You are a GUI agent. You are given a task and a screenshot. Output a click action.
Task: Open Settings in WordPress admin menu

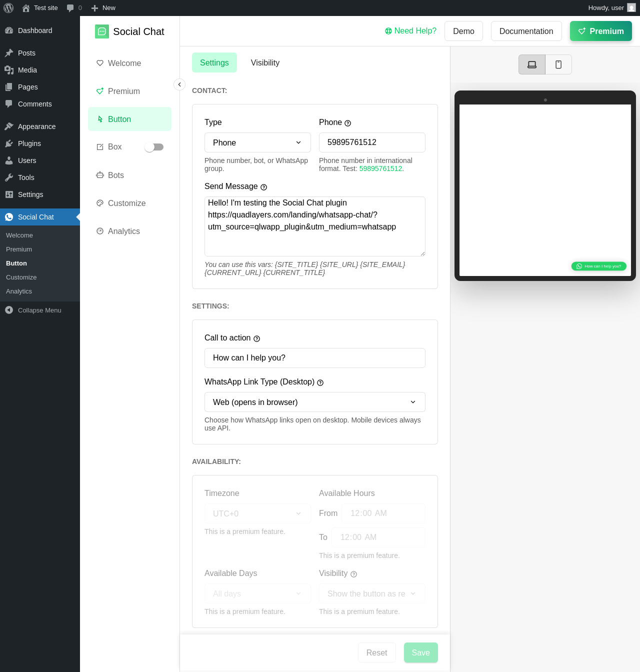(x=40, y=194)
